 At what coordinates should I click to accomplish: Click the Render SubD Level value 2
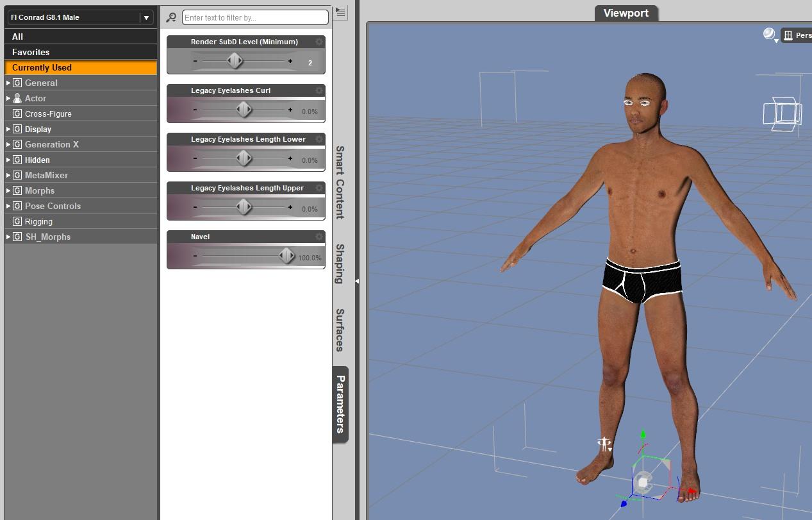pyautogui.click(x=310, y=63)
